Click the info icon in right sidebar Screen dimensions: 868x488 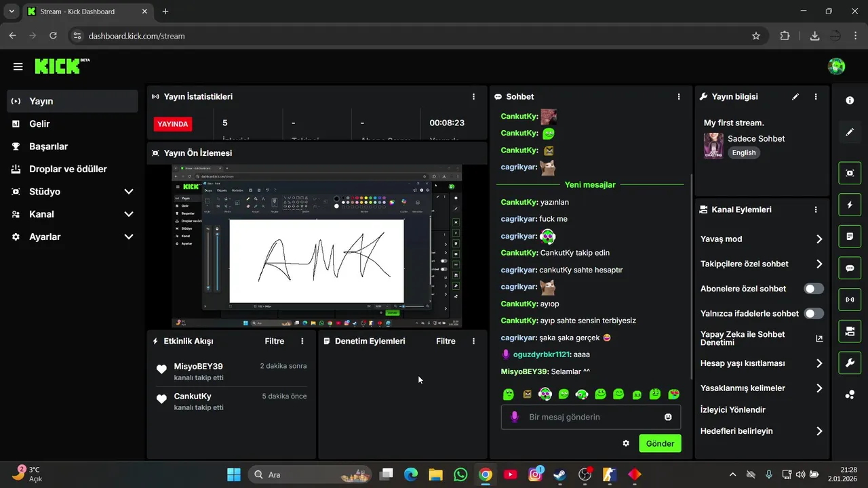click(x=850, y=100)
